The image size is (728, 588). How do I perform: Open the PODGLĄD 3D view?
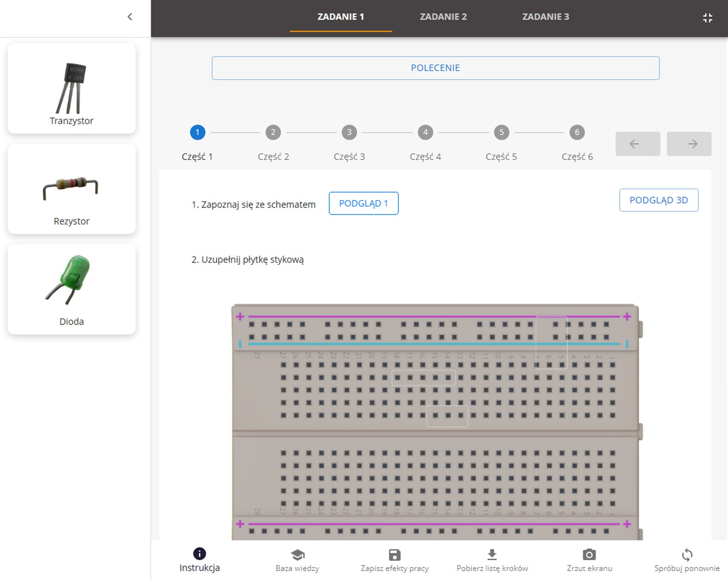tap(658, 200)
